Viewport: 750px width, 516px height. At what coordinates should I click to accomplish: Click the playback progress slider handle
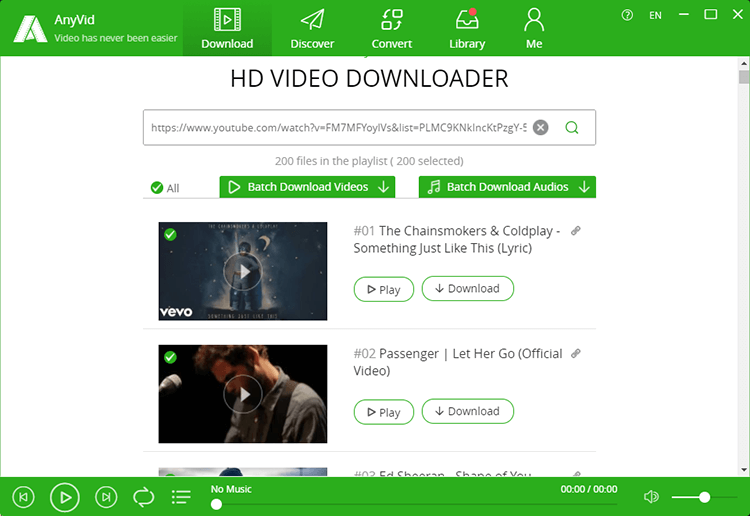pyautogui.click(x=216, y=504)
